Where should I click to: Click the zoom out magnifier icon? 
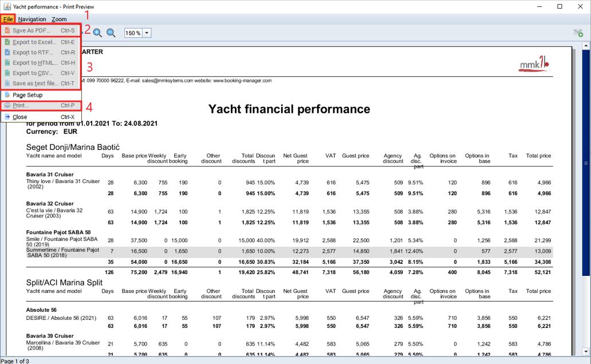pyautogui.click(x=111, y=33)
